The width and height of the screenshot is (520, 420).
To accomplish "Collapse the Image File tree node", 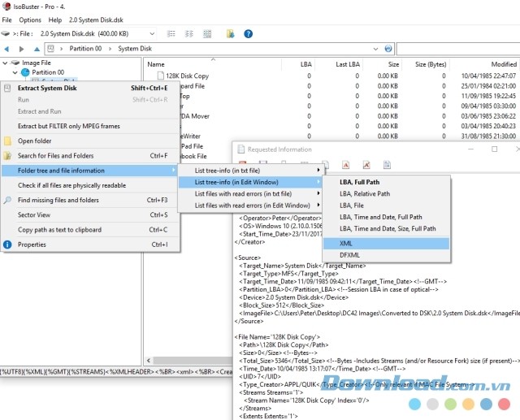I will pyautogui.click(x=5, y=63).
